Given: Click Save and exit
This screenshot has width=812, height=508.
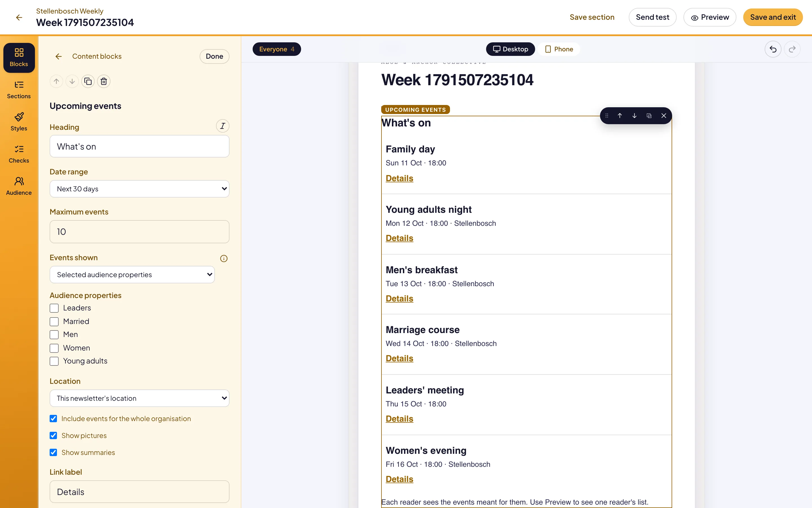Looking at the screenshot, I should pos(773,17).
